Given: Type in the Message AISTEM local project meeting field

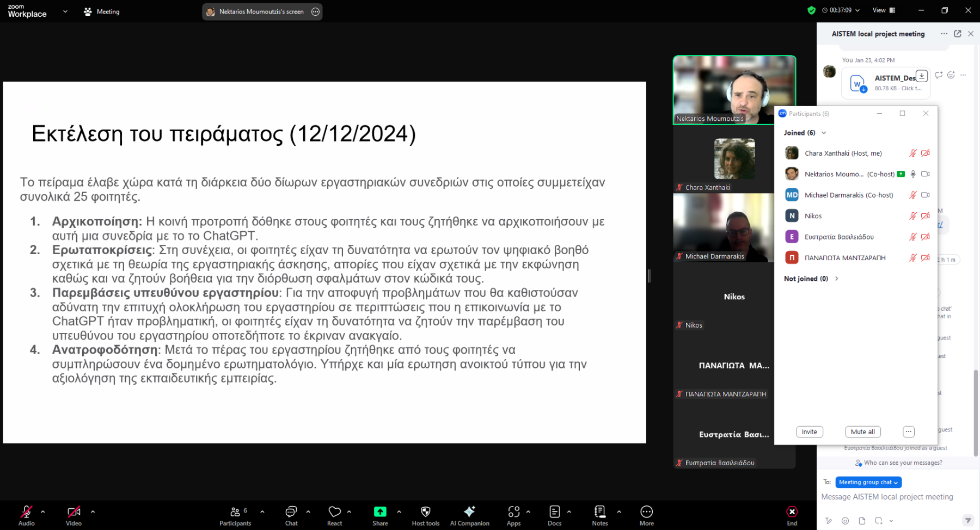Looking at the screenshot, I should click(887, 497).
